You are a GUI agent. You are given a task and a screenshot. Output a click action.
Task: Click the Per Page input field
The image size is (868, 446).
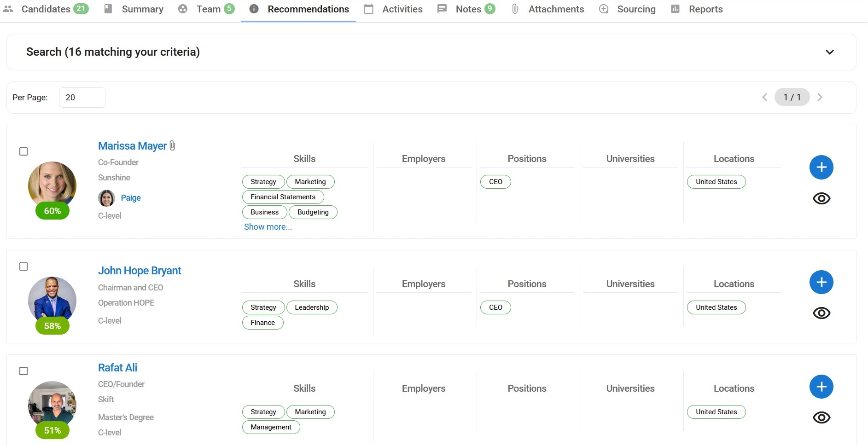point(82,98)
